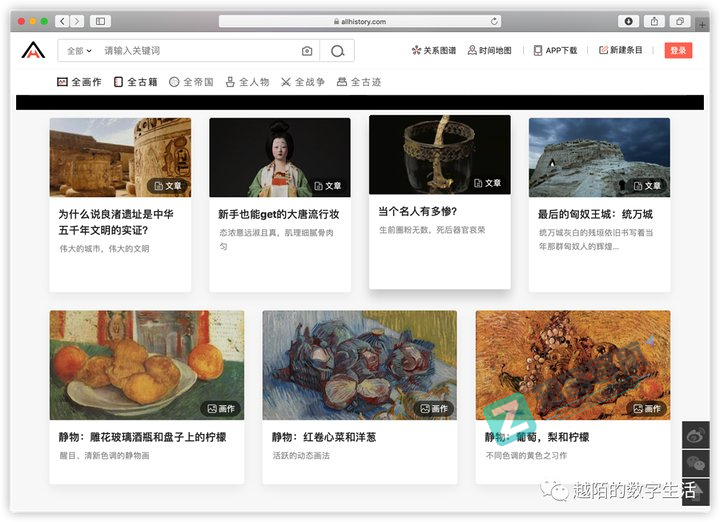Click the APP下载 download link

pos(555,50)
